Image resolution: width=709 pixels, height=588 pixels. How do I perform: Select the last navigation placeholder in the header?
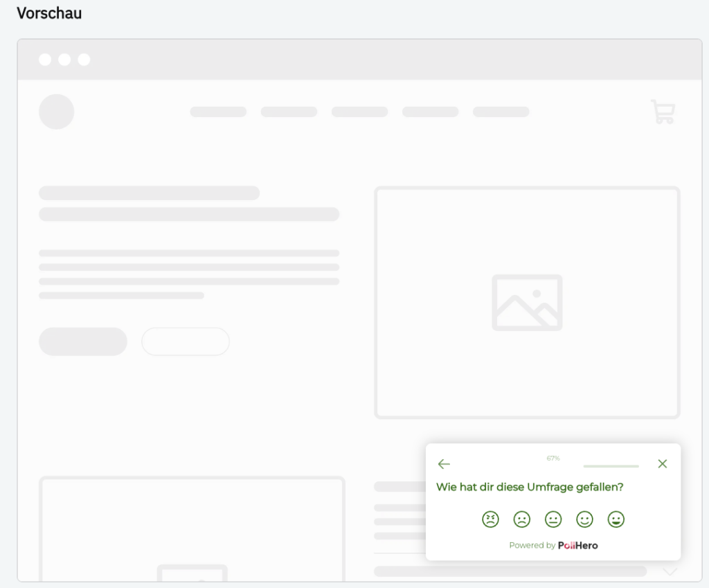501,112
